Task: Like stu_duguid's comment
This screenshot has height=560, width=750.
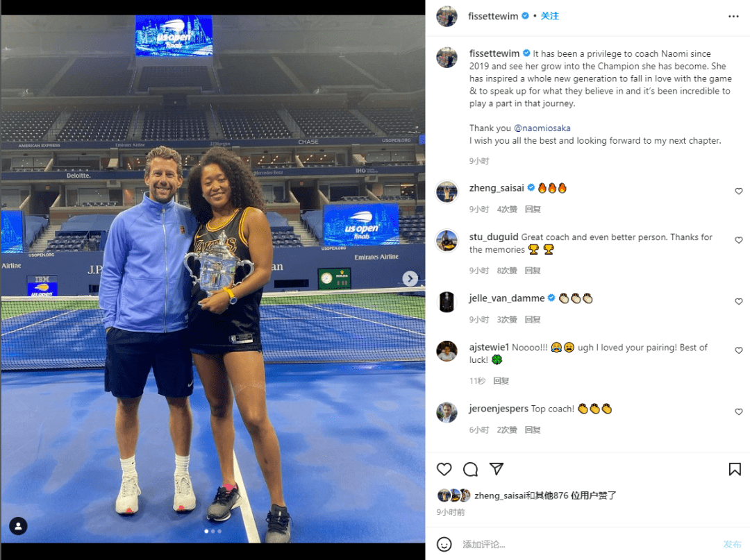Action: point(738,240)
